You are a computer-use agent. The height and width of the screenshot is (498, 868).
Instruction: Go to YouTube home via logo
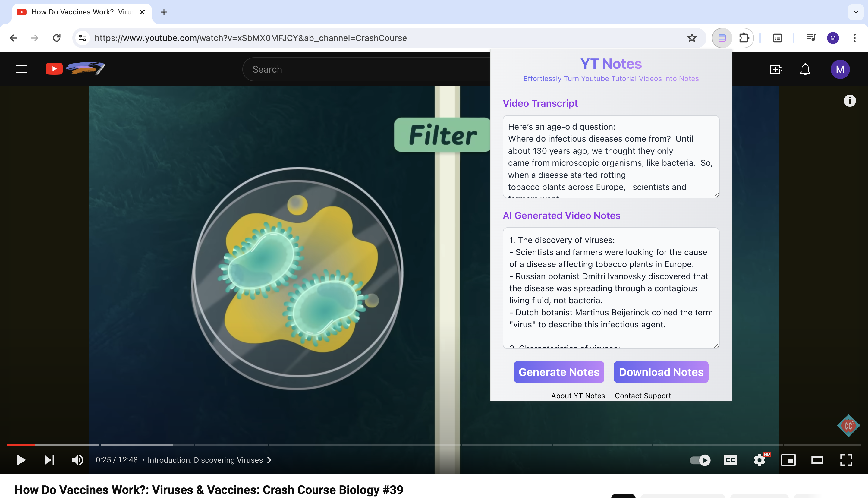point(75,68)
